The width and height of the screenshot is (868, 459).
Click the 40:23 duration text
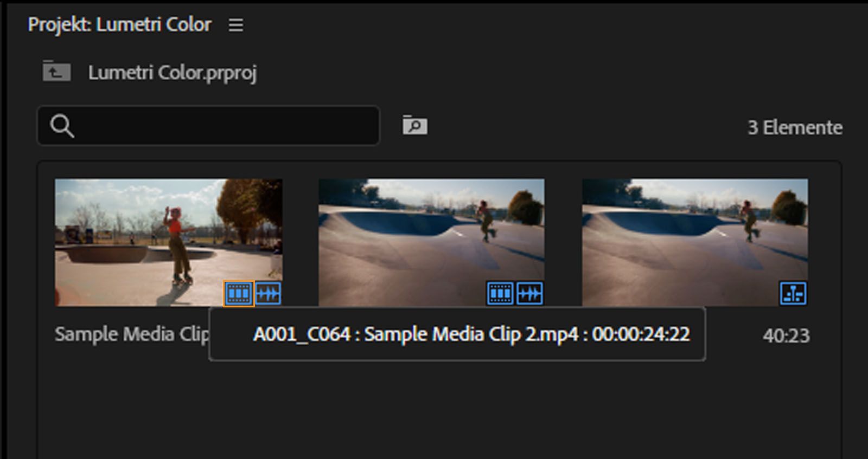786,336
